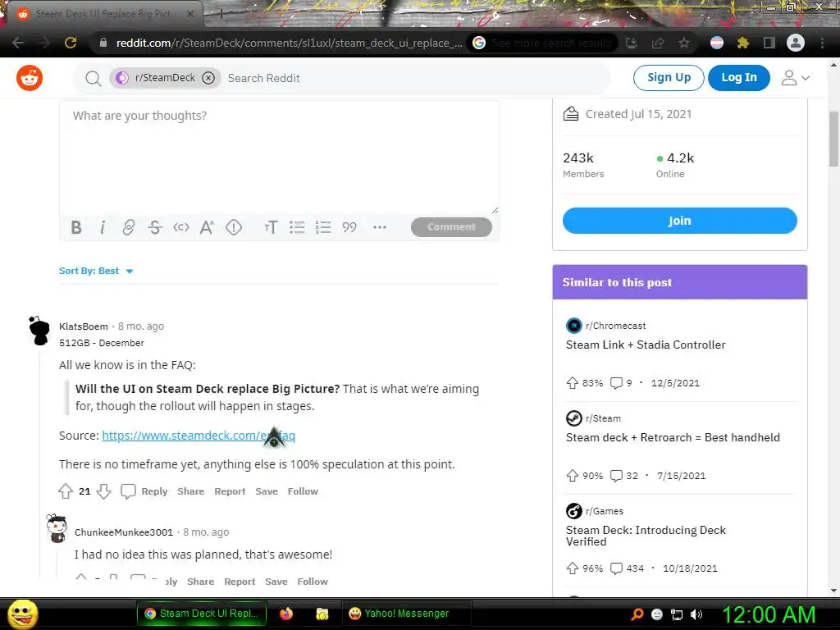Follow ChunkeeMunkee3001's comment

point(313,582)
